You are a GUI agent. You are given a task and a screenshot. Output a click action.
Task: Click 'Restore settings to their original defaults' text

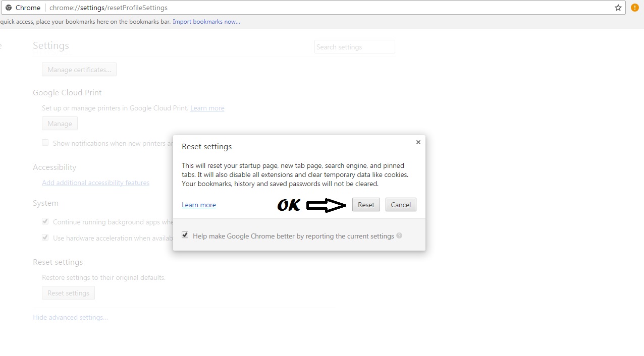tap(103, 277)
